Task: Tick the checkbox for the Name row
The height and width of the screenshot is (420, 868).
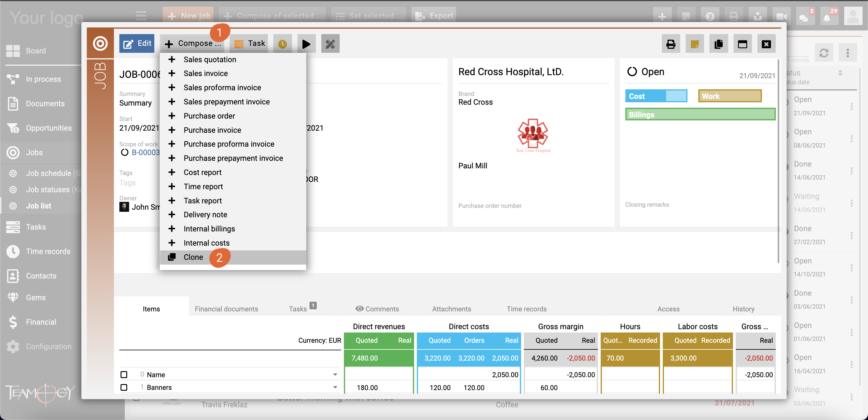Action: [x=124, y=374]
